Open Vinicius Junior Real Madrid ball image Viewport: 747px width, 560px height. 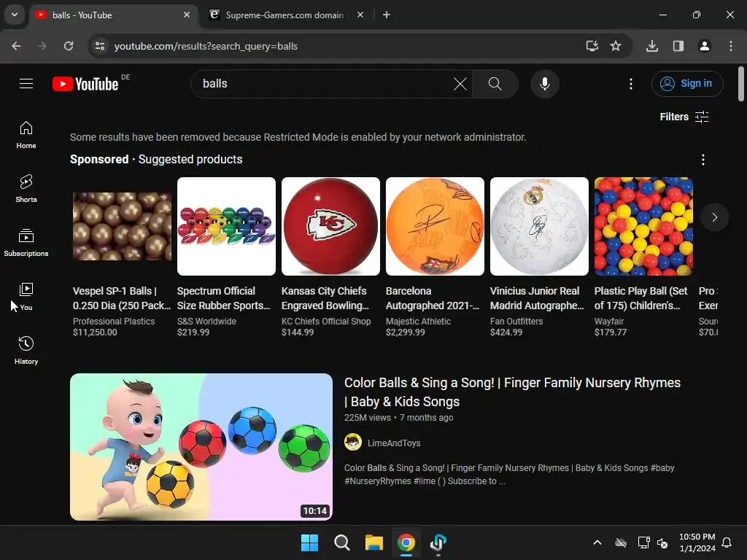[x=539, y=226]
